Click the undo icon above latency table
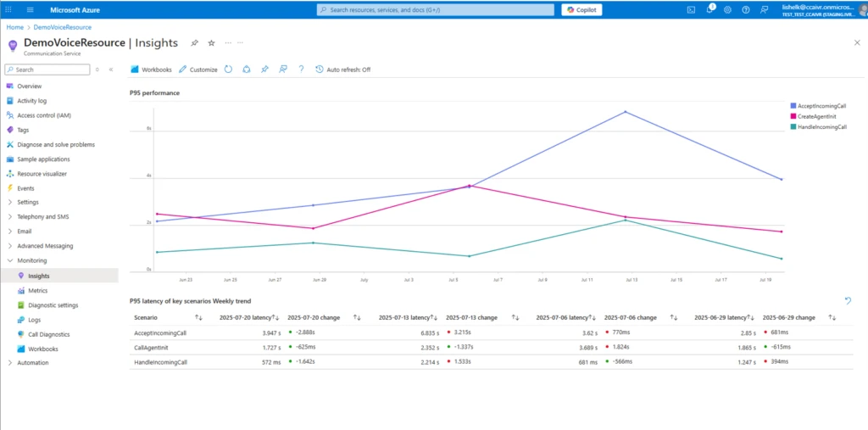Viewport: 868px width, 430px height. [x=848, y=300]
